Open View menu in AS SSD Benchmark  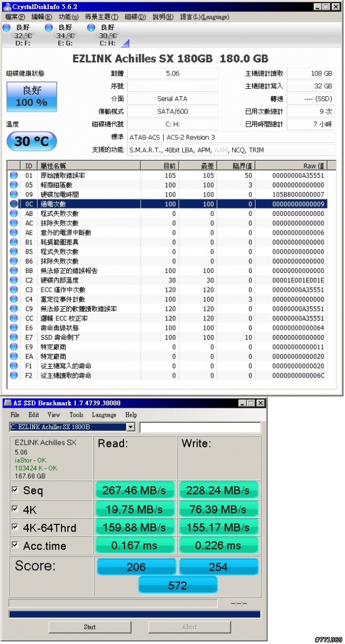tap(53, 415)
